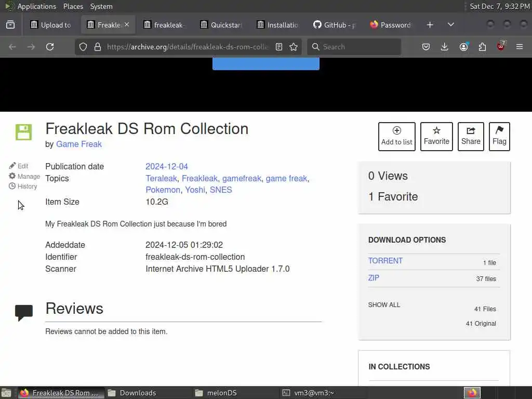Bookmark this page with the star icon
This screenshot has height=399, width=532.
pos(294,47)
